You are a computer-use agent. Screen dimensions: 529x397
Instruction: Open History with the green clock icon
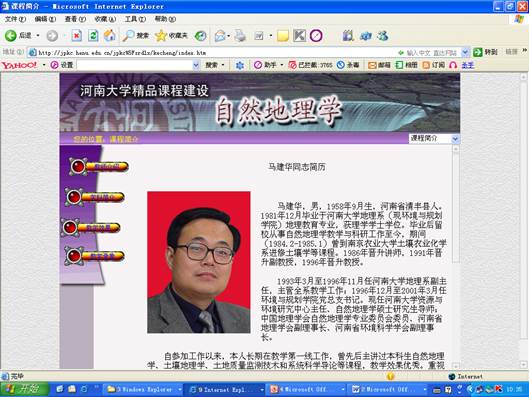point(201,36)
